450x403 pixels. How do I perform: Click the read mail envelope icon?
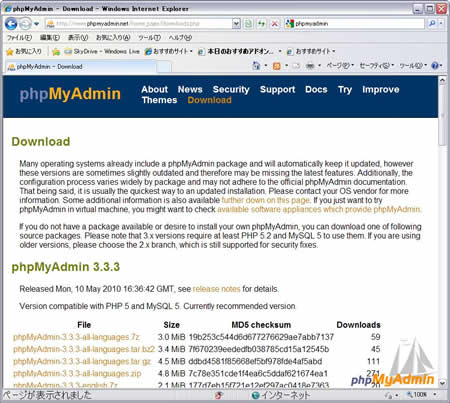[x=296, y=66]
